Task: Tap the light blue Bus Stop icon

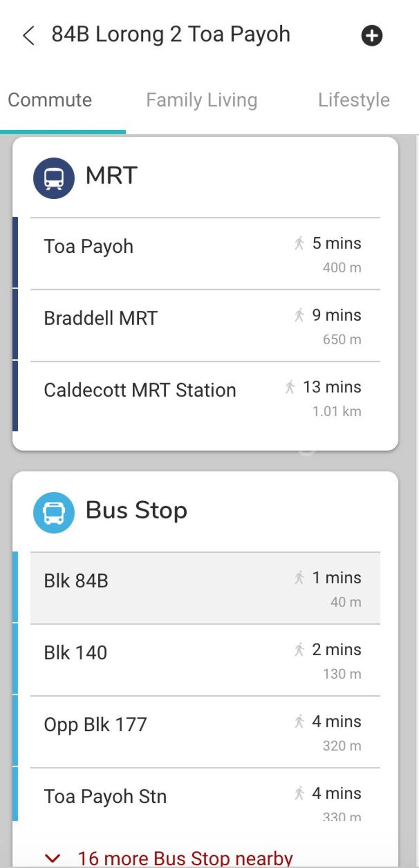Action: (x=54, y=512)
